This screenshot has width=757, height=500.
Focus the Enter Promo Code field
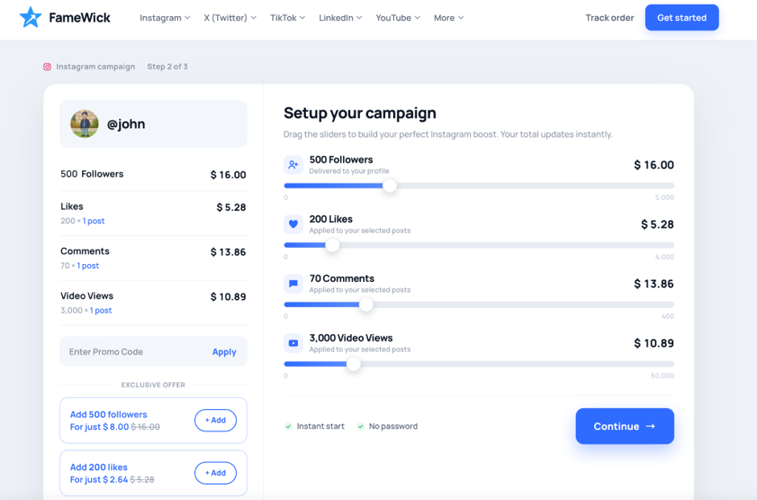click(x=153, y=352)
